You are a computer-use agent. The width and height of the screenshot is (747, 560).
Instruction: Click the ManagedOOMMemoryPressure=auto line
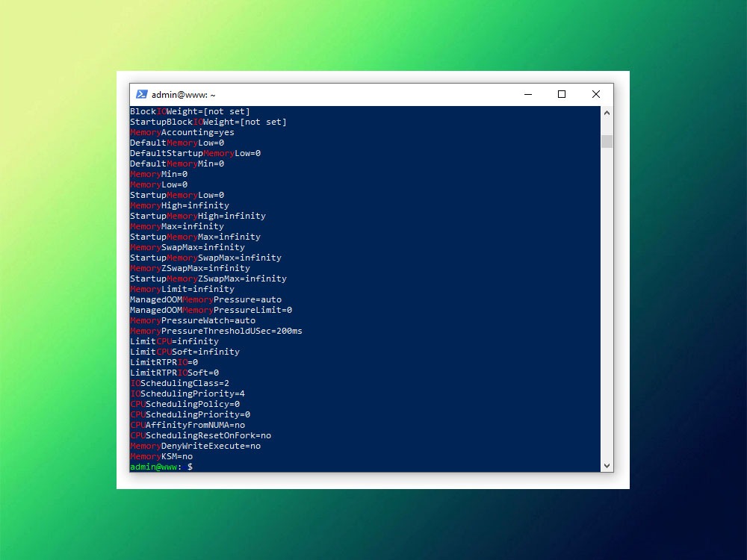[x=205, y=299]
